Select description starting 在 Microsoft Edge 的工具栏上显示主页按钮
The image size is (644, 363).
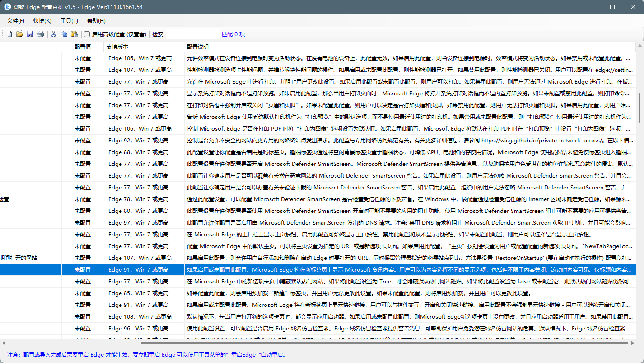click(410, 234)
